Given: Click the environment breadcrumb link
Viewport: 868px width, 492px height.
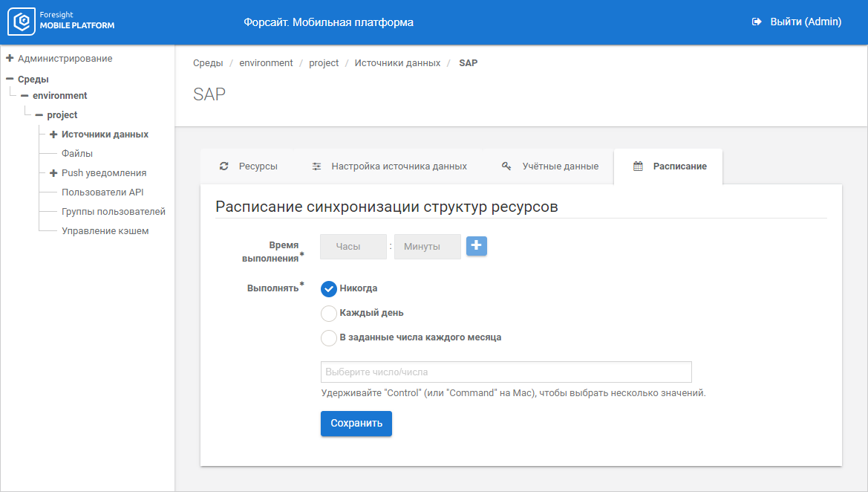Looking at the screenshot, I should 266,63.
